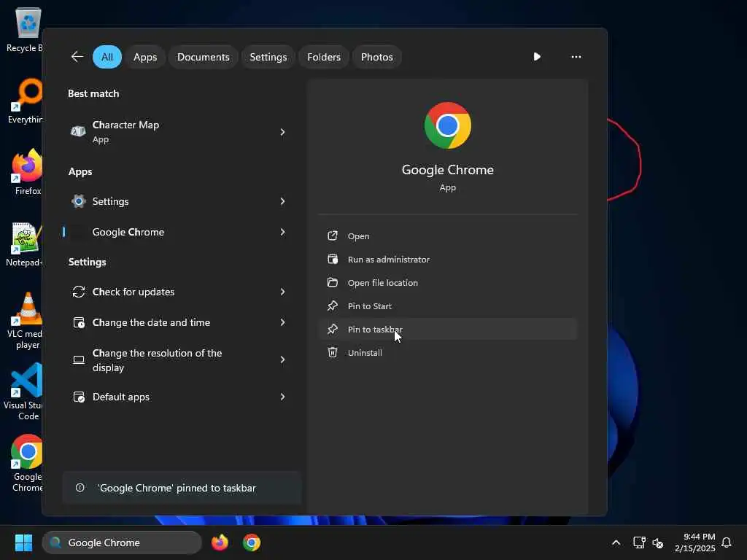
Task: Open the clock showing 9:44 PM
Action: tap(694, 542)
